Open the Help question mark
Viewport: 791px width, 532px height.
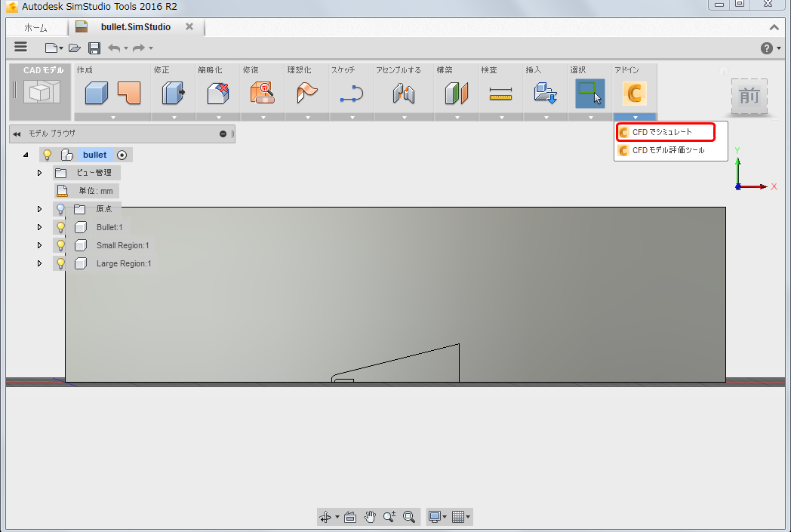tap(766, 48)
